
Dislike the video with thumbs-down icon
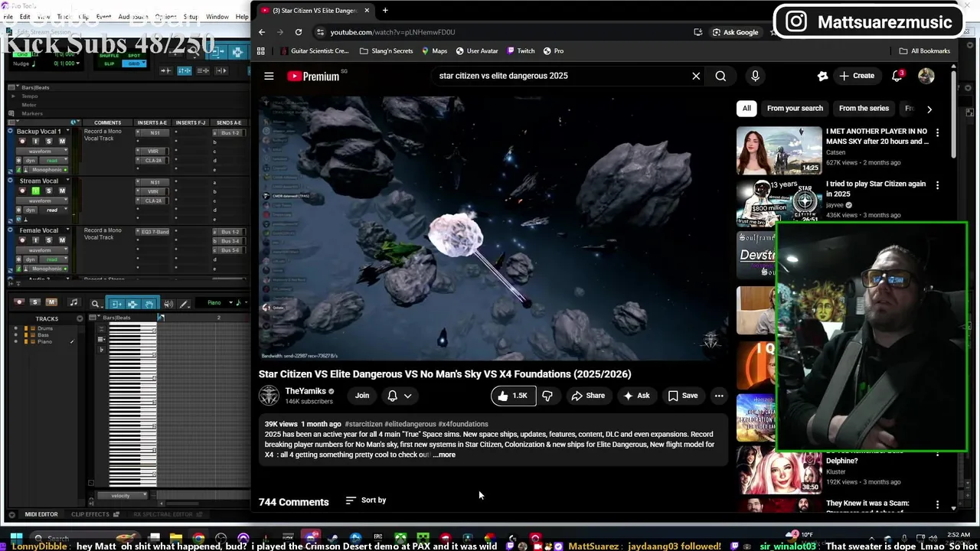point(547,396)
